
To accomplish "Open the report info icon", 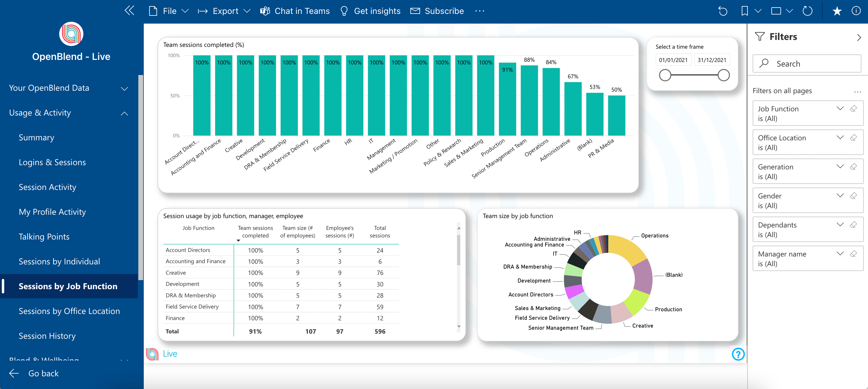I will pos(856,11).
